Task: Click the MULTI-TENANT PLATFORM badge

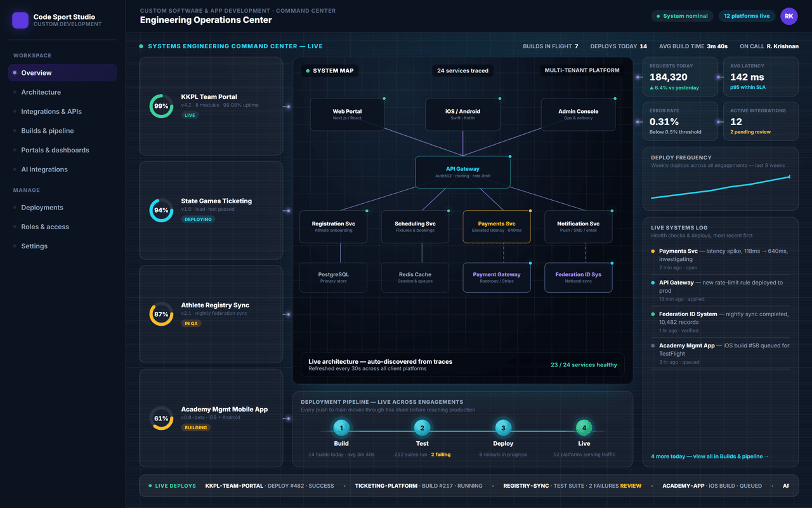Action: coord(582,70)
